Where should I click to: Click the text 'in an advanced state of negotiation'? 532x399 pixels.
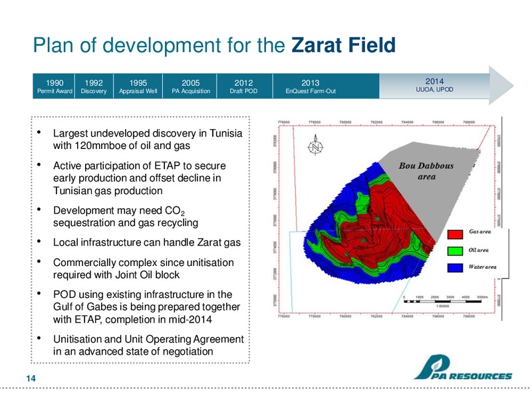(x=133, y=352)
